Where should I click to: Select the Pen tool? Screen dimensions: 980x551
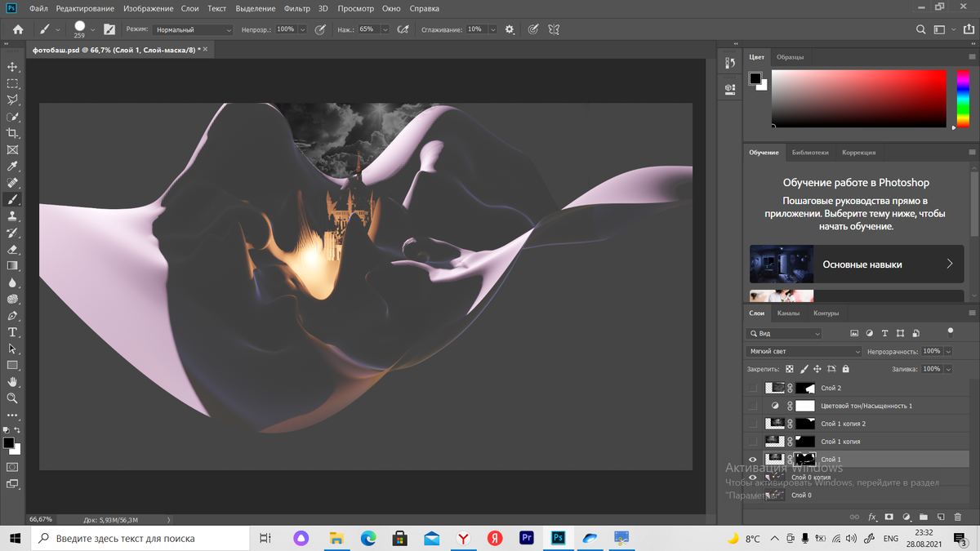pos(12,315)
